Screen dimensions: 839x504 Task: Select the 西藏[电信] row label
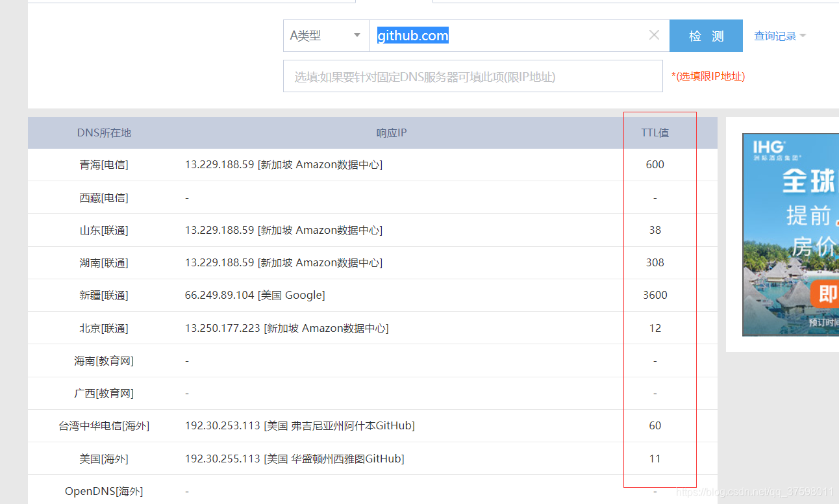[104, 197]
